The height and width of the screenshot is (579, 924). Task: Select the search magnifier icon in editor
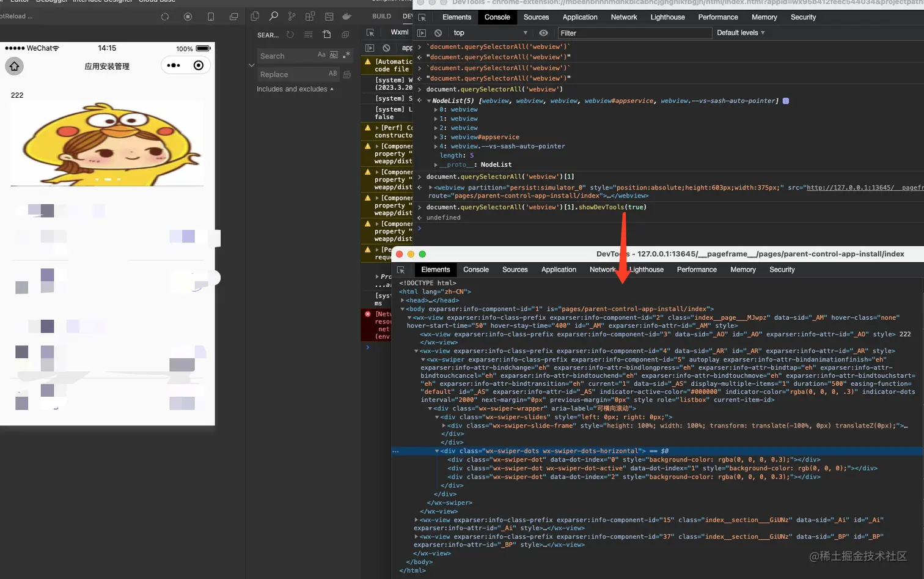point(274,16)
